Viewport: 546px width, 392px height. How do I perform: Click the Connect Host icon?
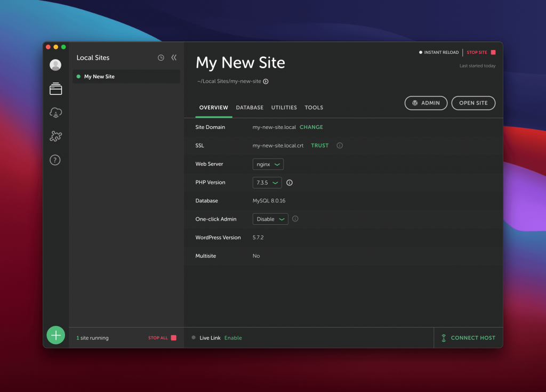tap(444, 338)
